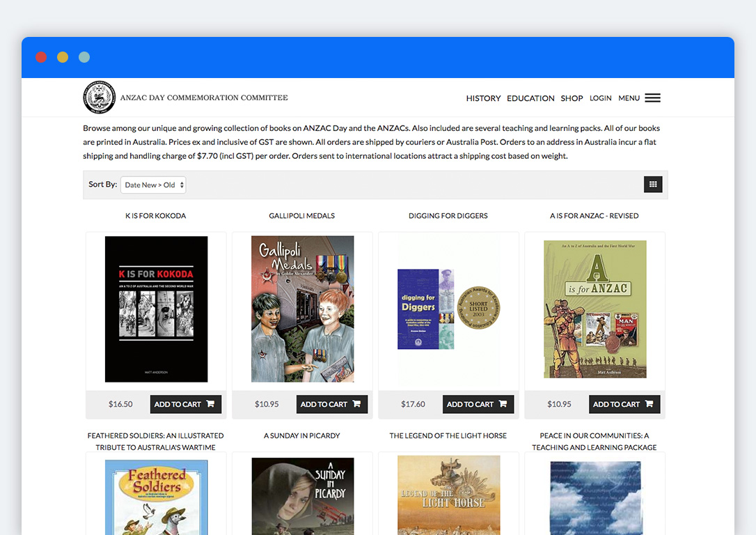Click the $10.95 price under A is for ANZAC
The image size is (756, 535).
[x=559, y=404]
